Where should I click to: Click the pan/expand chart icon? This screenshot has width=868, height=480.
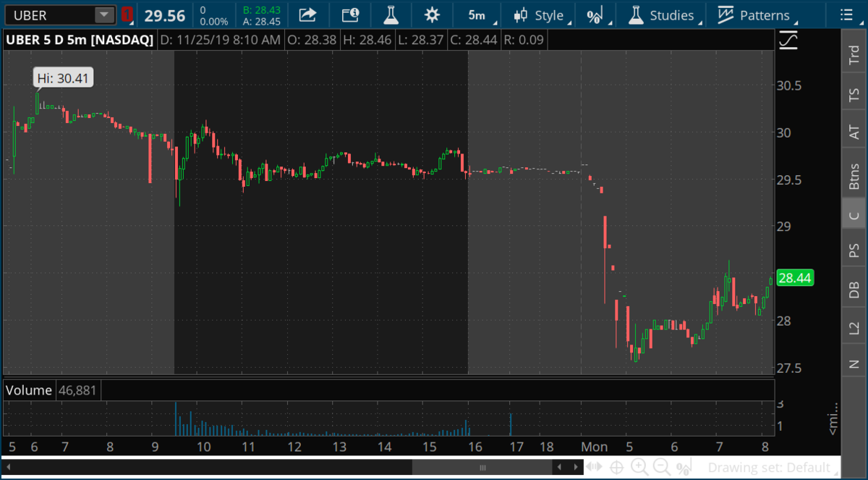(x=595, y=467)
